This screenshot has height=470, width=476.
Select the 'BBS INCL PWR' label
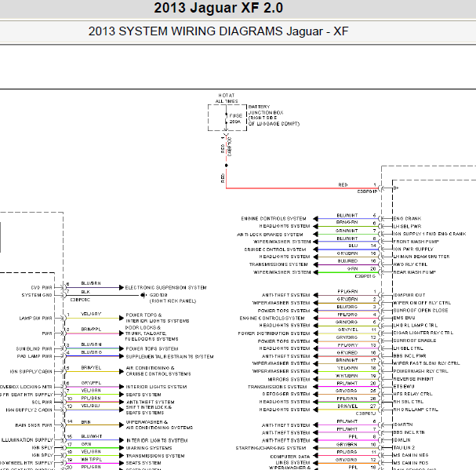(x=409, y=355)
